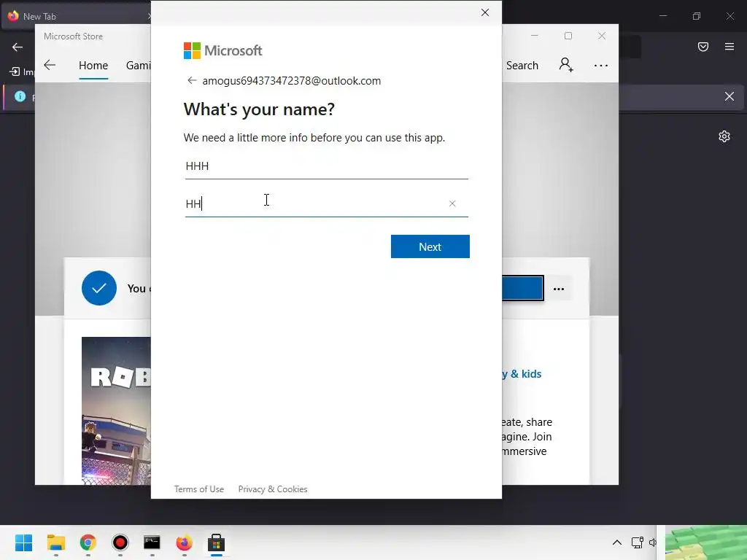The height and width of the screenshot is (560, 747).
Task: Click the first name field containing HHH
Action: [326, 166]
